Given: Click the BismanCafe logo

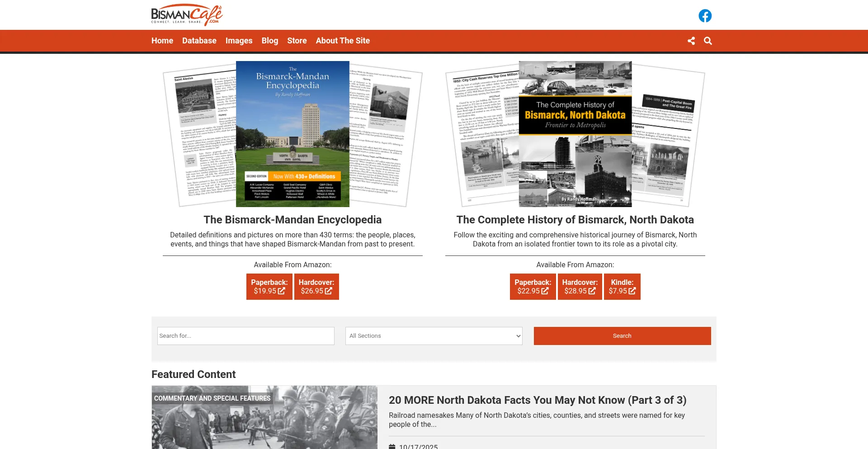Looking at the screenshot, I should pos(187,15).
